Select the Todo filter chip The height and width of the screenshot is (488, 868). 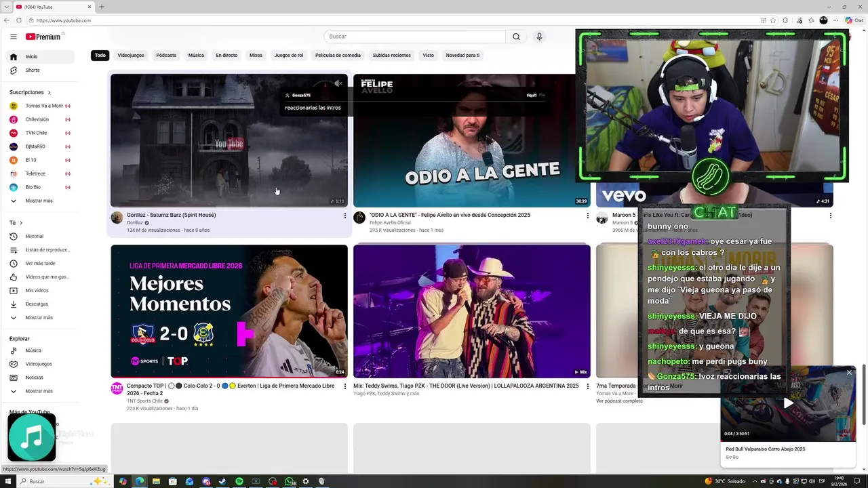[100, 56]
